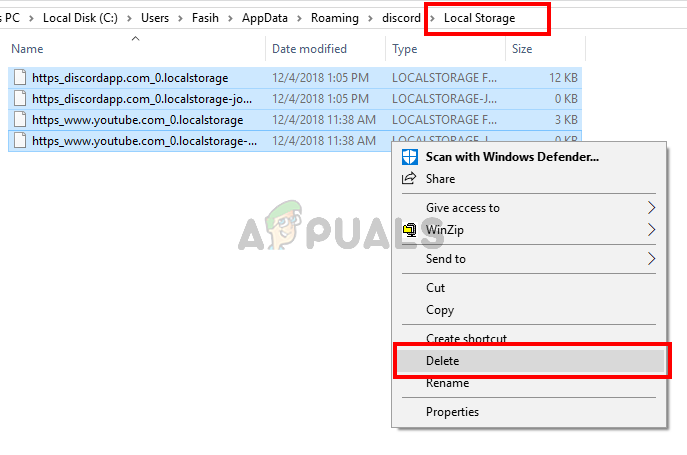
Task: Expand the WinZip submenu arrow
Action: click(x=652, y=230)
